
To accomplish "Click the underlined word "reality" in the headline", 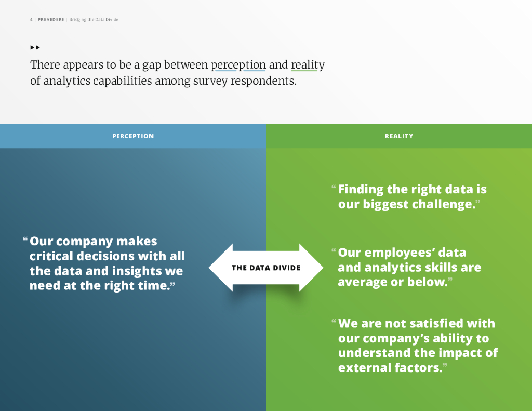I will pos(308,65).
